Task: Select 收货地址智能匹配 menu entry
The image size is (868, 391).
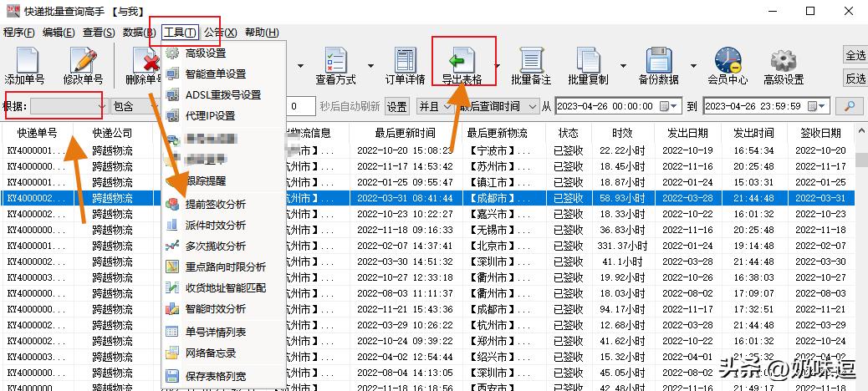Action: (x=223, y=288)
